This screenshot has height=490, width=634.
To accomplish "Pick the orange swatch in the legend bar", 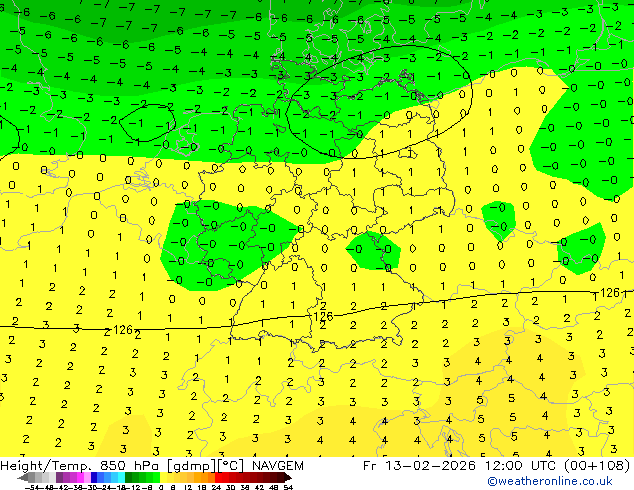I will (x=204, y=477).
